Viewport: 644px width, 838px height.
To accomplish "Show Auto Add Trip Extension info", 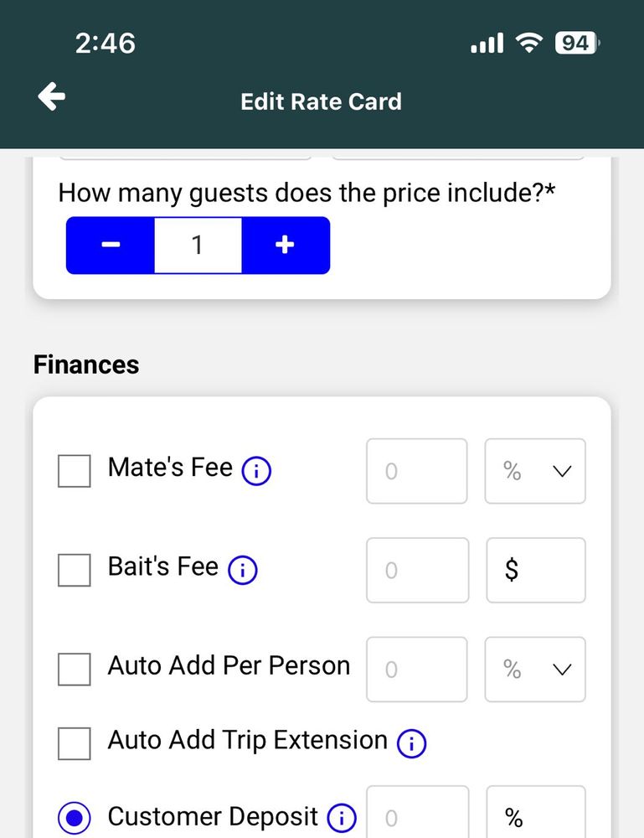I will 411,742.
